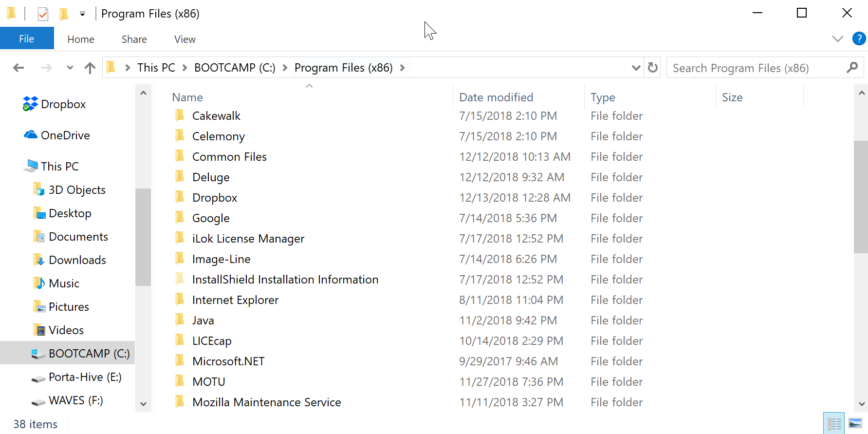
Task: Click the navigation pane scroll up arrow
Action: click(x=143, y=93)
